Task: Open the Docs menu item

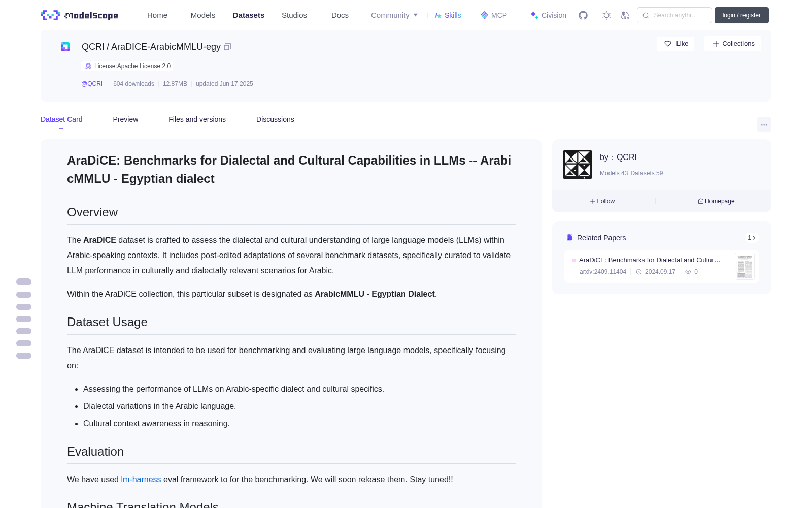Action: (x=340, y=15)
